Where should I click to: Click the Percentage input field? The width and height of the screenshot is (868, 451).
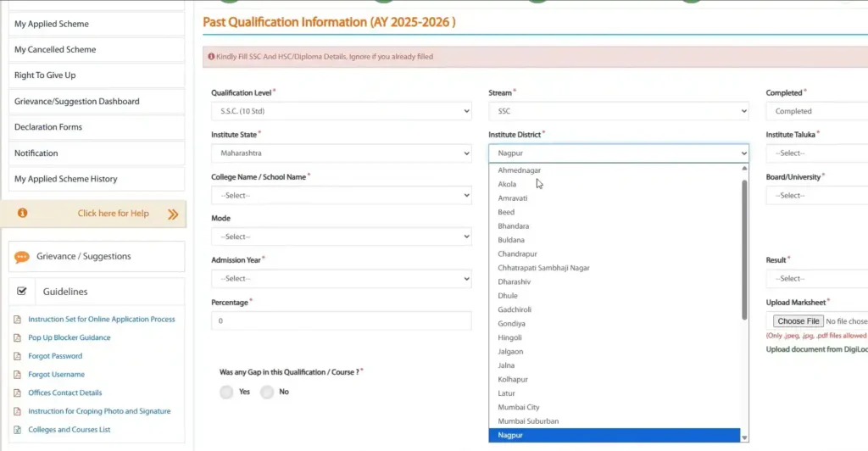click(341, 321)
